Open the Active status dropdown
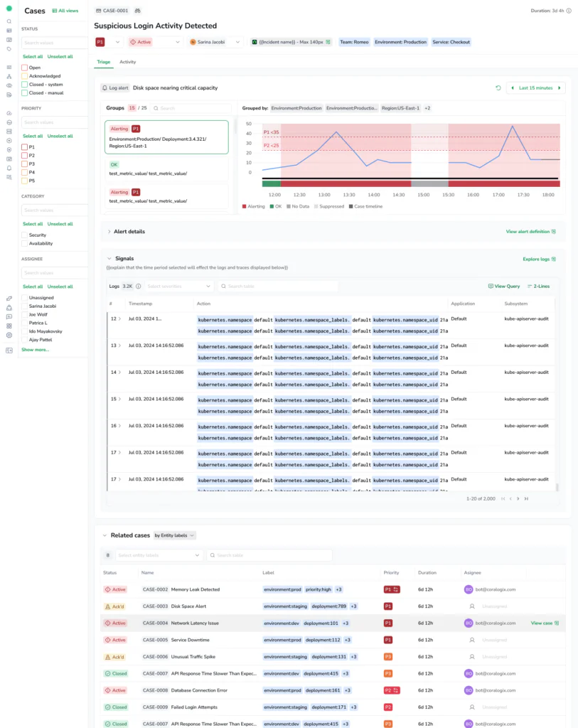 (156, 42)
